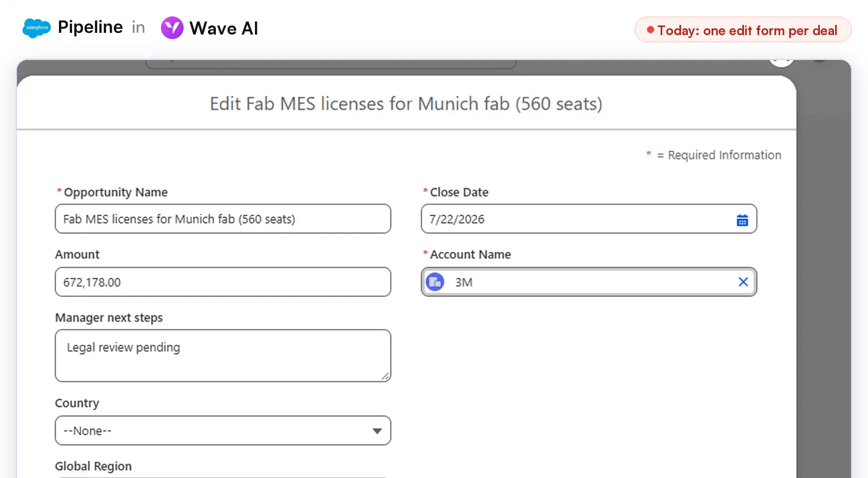868x478 pixels.
Task: Click the 'Global Region' label
Action: click(x=93, y=466)
